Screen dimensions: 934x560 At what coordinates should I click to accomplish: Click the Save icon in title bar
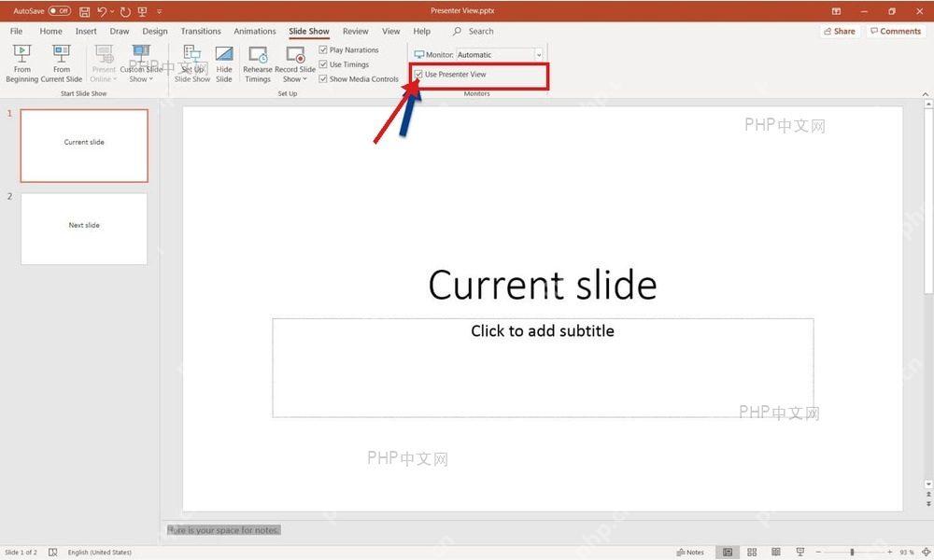tap(85, 11)
